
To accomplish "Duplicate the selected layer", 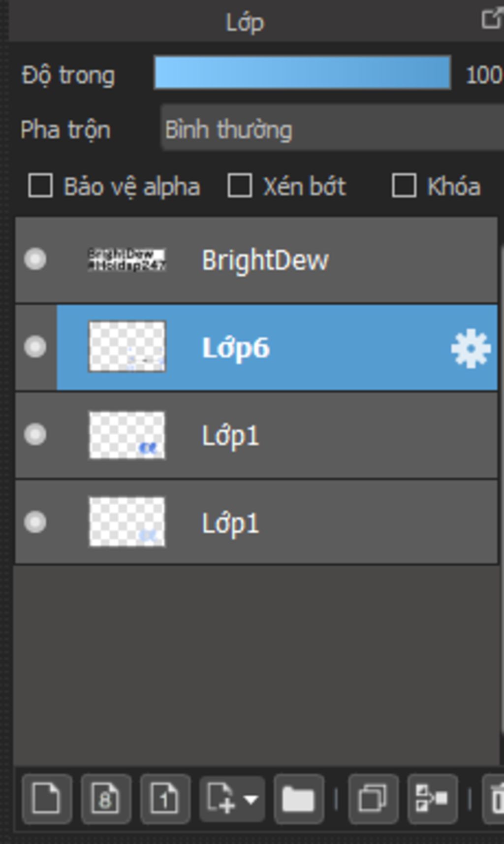I will pyautogui.click(x=373, y=799).
